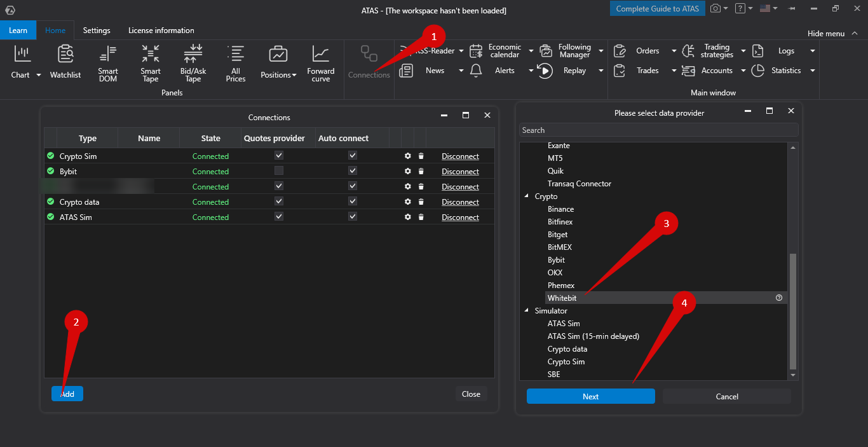Collapse the Crypto provider group
Image resolution: width=868 pixels, height=447 pixels.
pyautogui.click(x=526, y=196)
